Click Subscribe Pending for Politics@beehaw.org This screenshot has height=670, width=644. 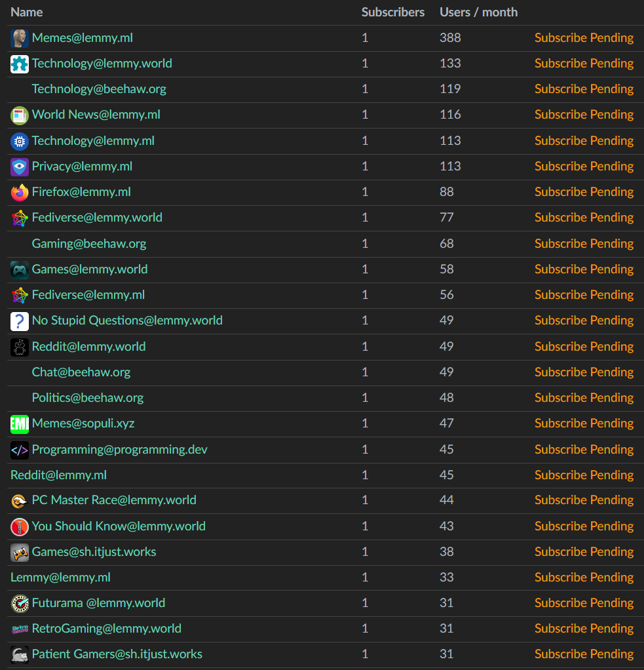584,398
